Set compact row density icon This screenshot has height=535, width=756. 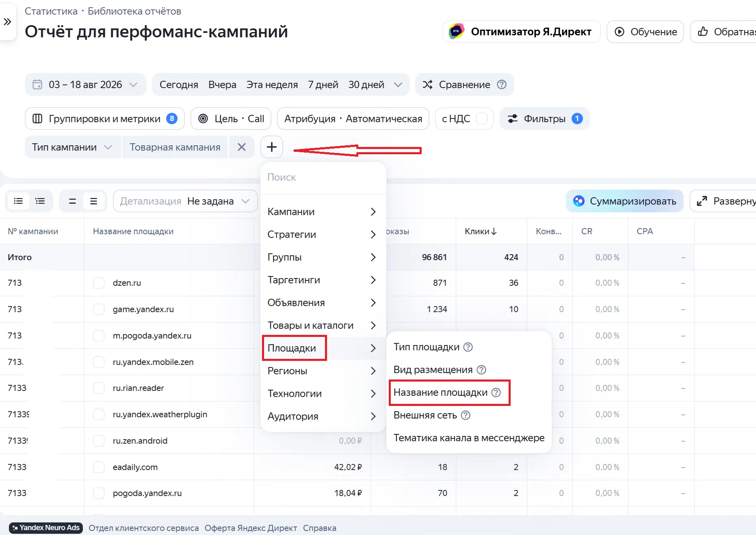coord(72,201)
